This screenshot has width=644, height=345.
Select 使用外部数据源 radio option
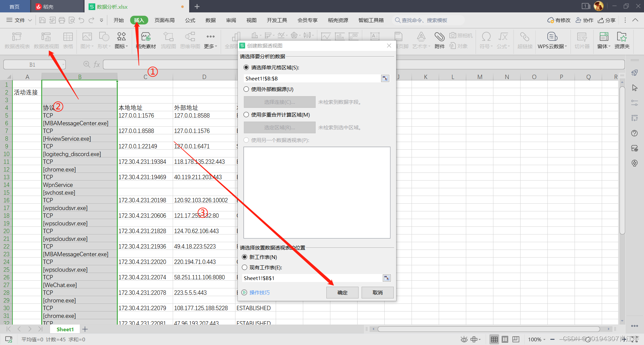tap(246, 89)
